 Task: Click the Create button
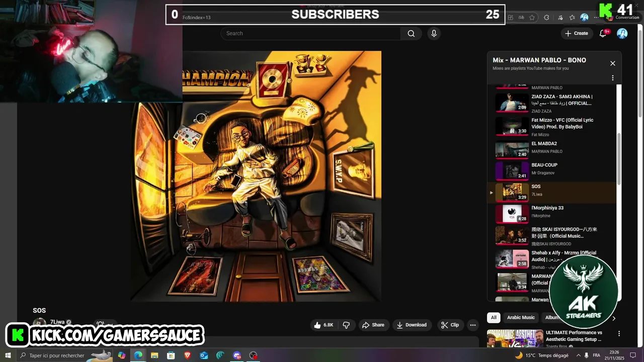tap(576, 33)
